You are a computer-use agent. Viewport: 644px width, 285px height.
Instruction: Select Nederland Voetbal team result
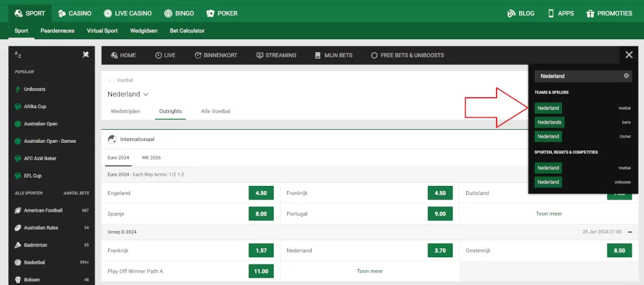[x=548, y=108]
